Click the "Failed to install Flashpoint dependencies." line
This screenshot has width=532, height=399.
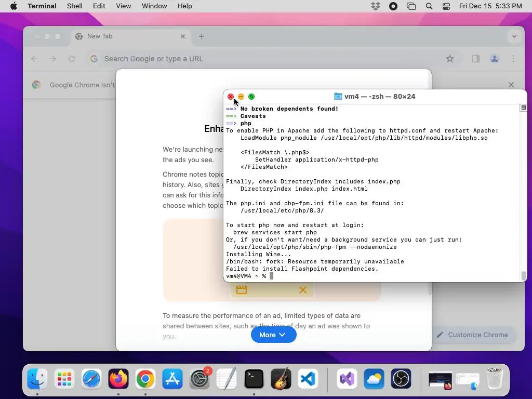click(x=302, y=269)
